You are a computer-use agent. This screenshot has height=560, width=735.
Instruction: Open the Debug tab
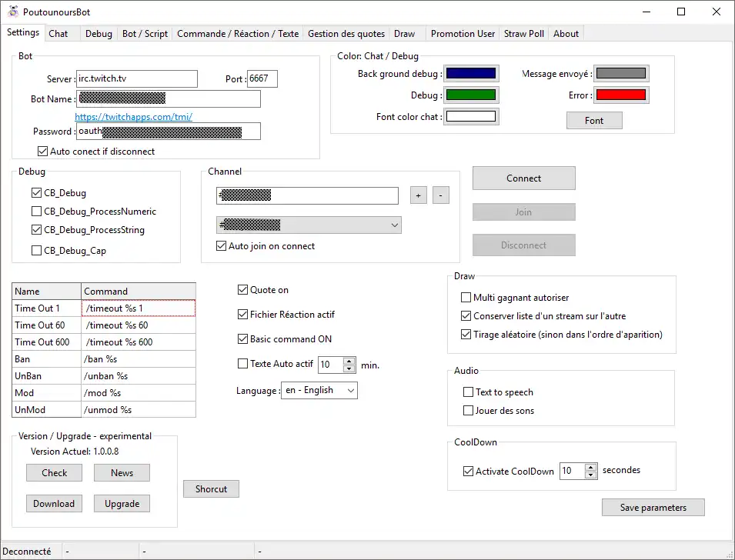[x=99, y=34]
